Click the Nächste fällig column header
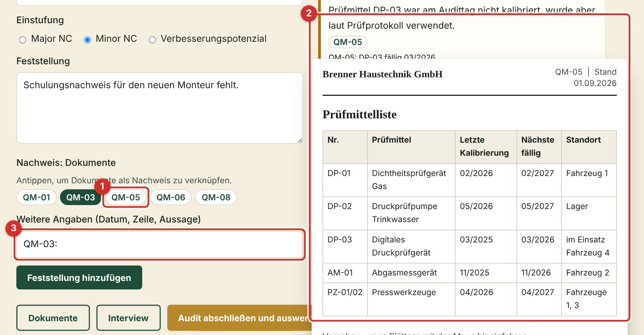Screen dimensions: 644x335 point(539,147)
